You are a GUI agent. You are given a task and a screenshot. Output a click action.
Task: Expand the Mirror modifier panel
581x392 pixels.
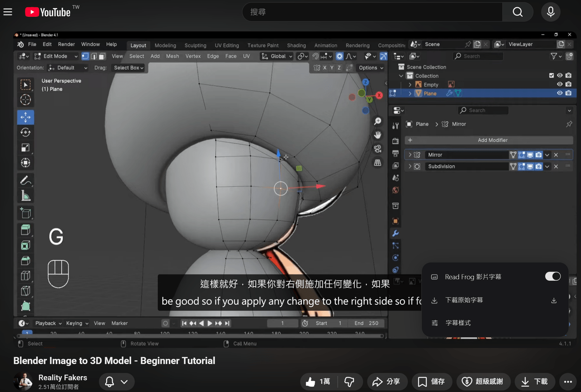(x=410, y=155)
